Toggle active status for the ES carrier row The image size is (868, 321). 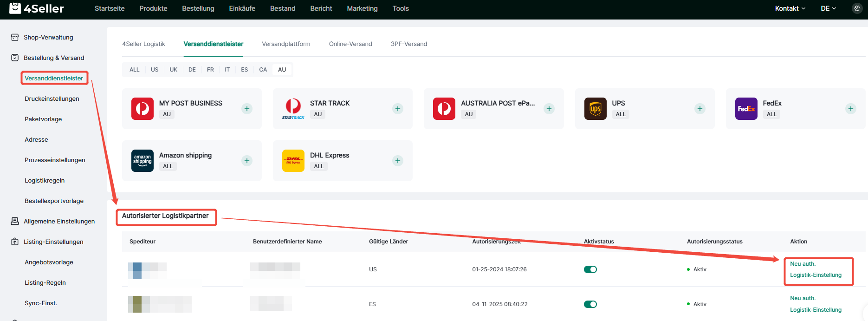(x=590, y=304)
